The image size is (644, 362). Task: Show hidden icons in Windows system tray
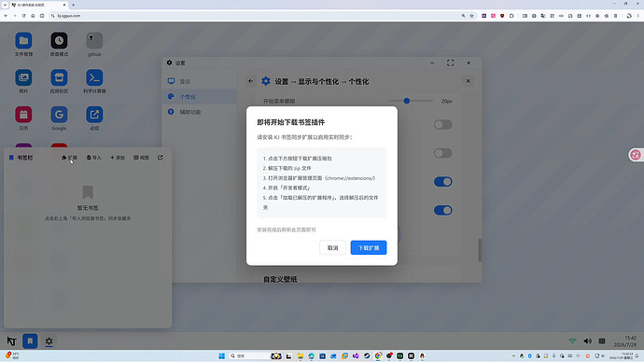coord(513,355)
